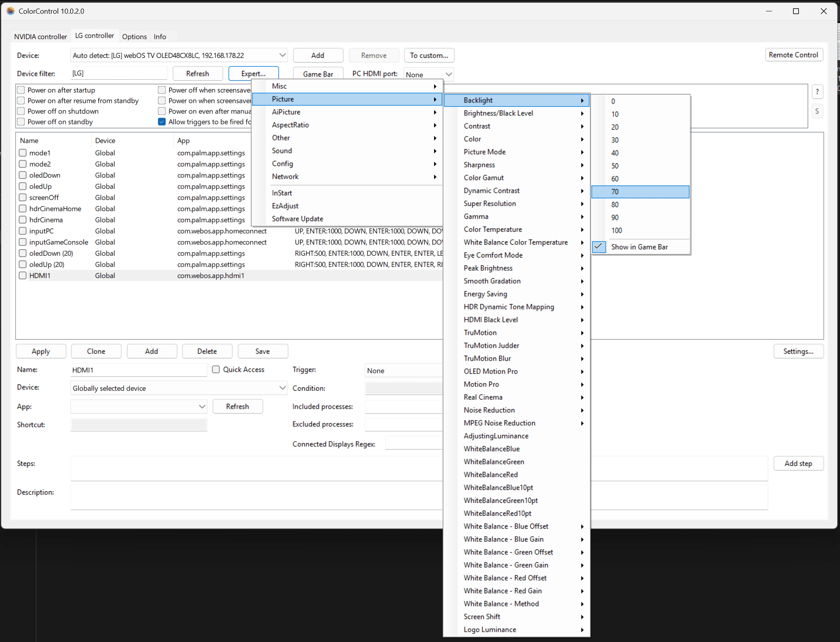Select InStart from Expert menu
The height and width of the screenshot is (642, 840).
click(x=347, y=193)
